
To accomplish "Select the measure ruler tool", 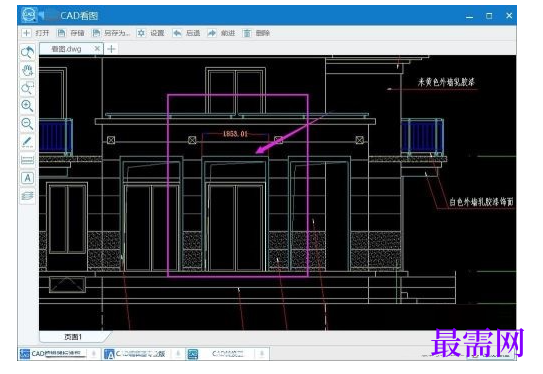I will point(27,160).
